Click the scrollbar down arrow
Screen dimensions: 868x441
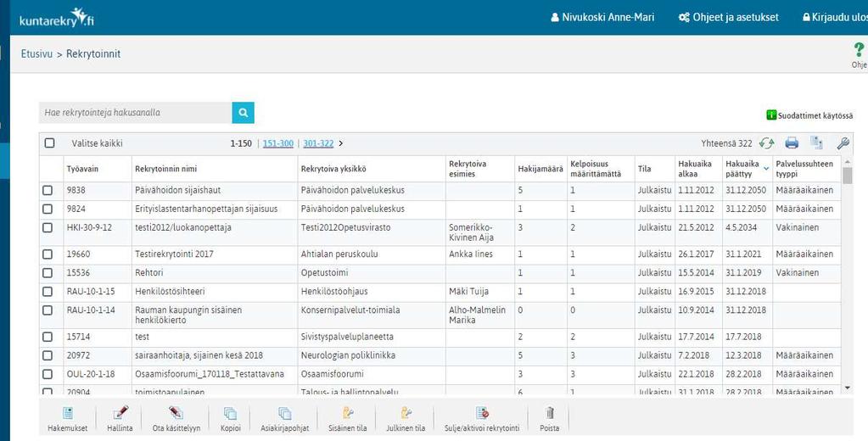tap(847, 388)
